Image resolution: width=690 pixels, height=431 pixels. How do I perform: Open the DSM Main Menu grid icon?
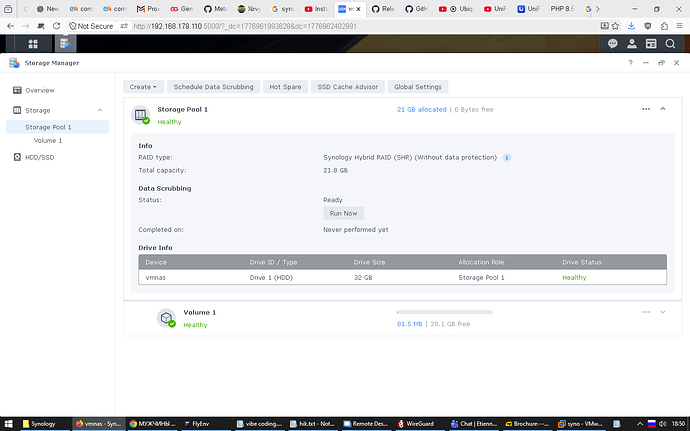point(33,44)
